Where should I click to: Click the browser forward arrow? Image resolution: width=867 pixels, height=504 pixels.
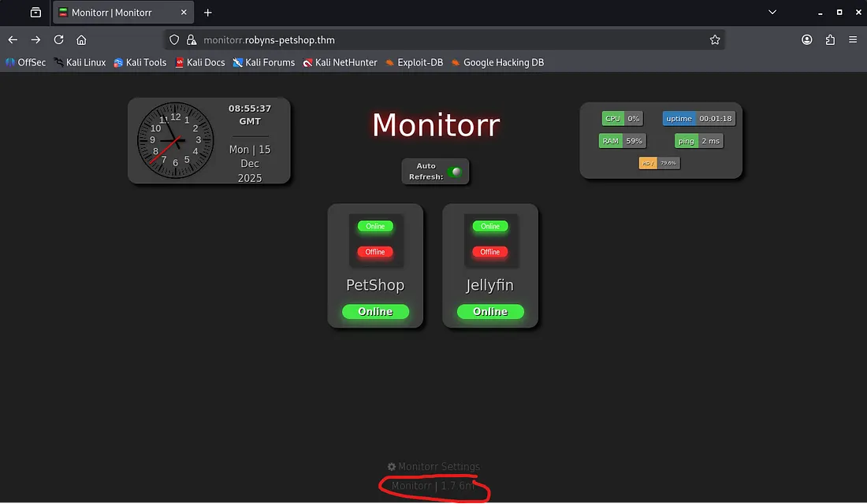(x=35, y=39)
